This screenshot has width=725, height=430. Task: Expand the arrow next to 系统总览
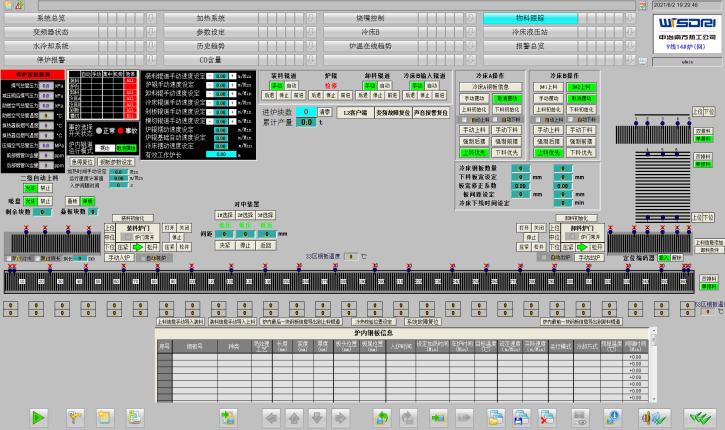151,18
